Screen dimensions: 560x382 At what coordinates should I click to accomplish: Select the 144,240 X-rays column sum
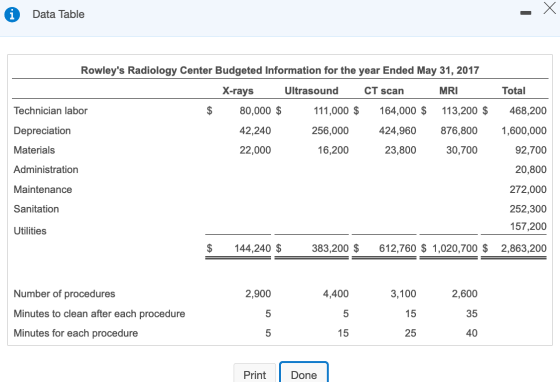pyautogui.click(x=252, y=248)
